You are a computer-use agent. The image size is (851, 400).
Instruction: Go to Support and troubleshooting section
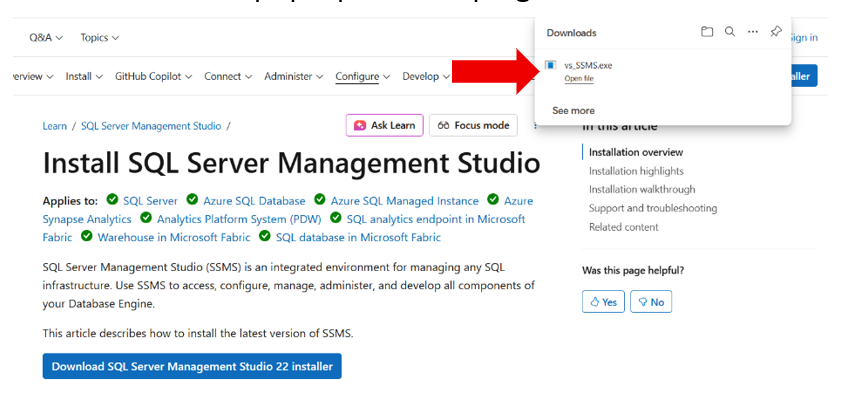click(653, 208)
